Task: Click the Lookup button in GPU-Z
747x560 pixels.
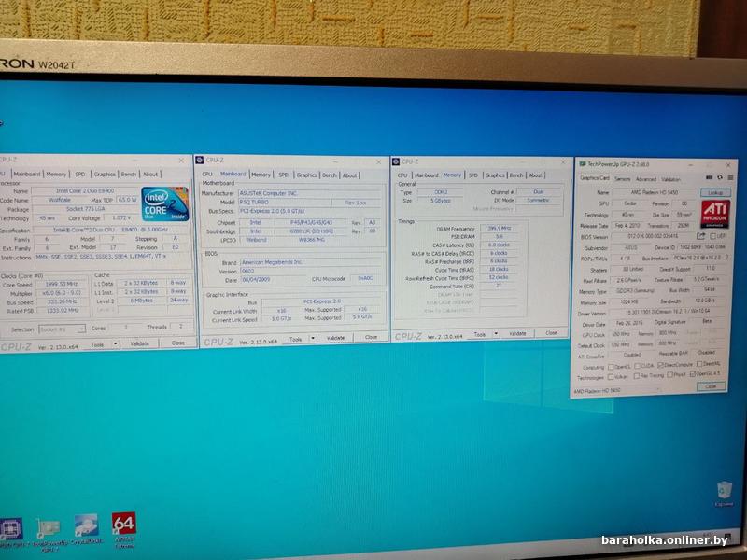Action: point(714,192)
